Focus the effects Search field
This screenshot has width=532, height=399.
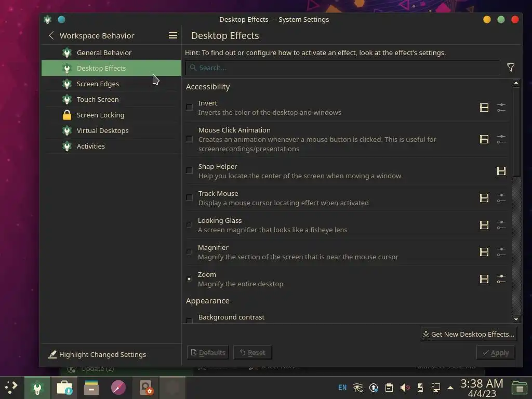coord(342,68)
